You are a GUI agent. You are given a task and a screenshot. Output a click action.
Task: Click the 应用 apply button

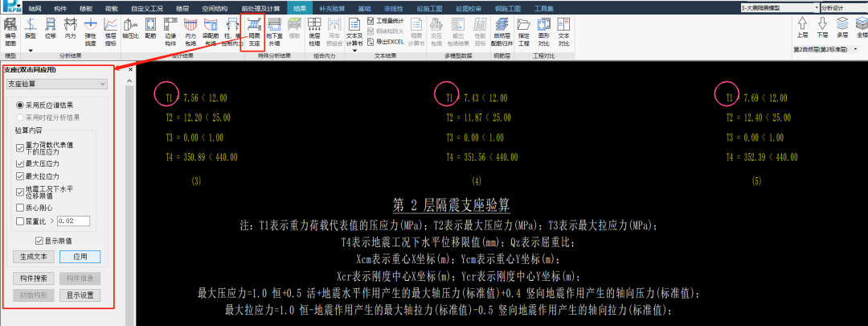pos(80,257)
